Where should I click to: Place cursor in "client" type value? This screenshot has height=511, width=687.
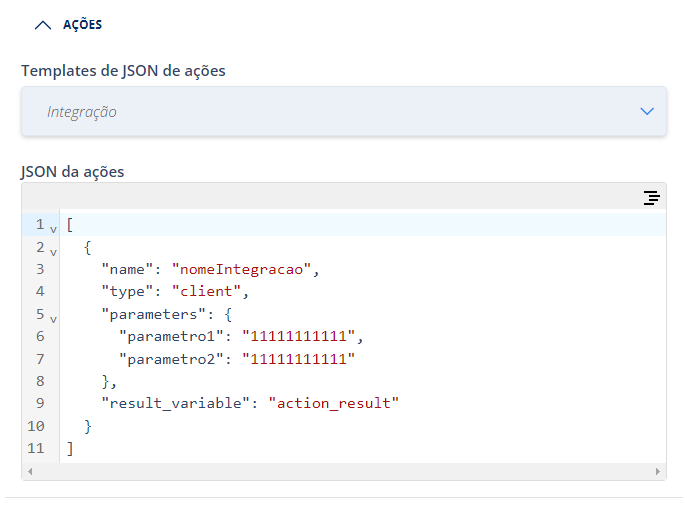(206, 291)
